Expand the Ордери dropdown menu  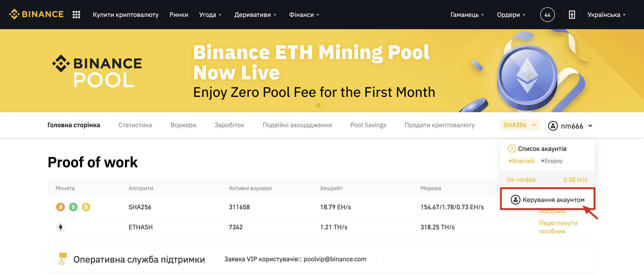coord(511,15)
